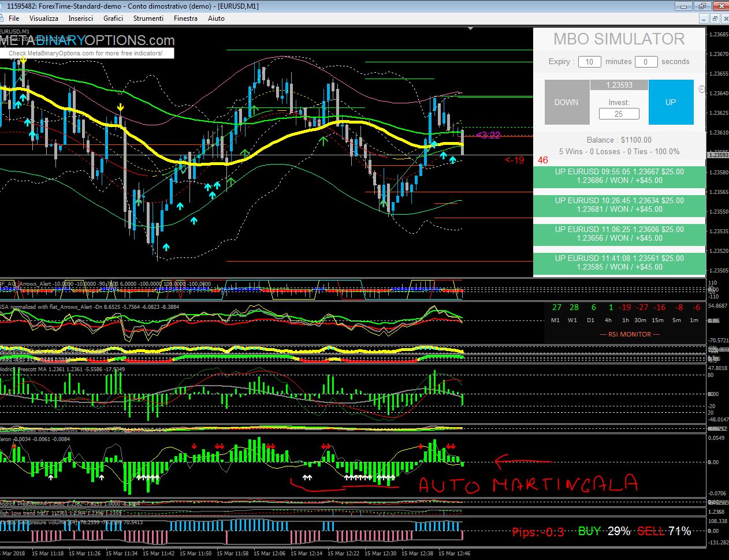Open the Visualizza menu

tap(44, 18)
